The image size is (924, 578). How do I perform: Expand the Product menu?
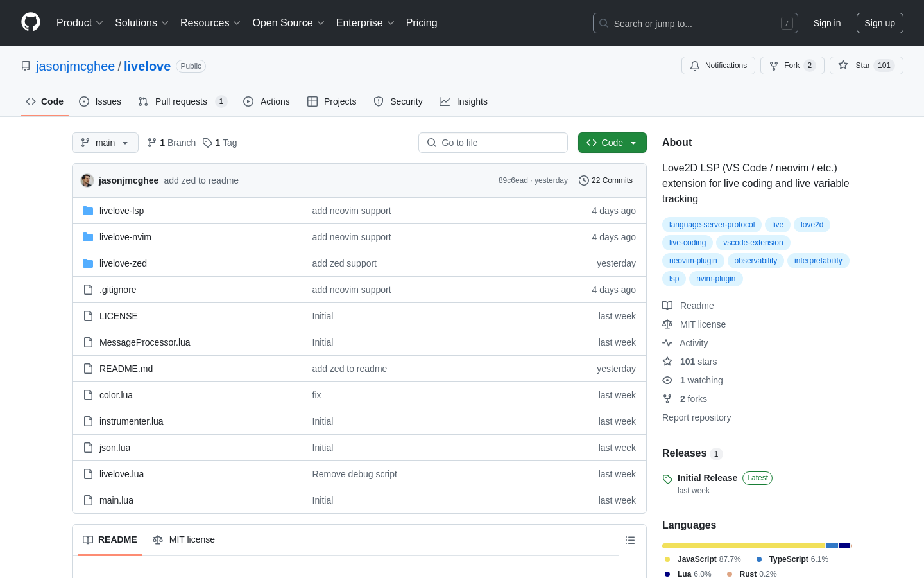80,23
